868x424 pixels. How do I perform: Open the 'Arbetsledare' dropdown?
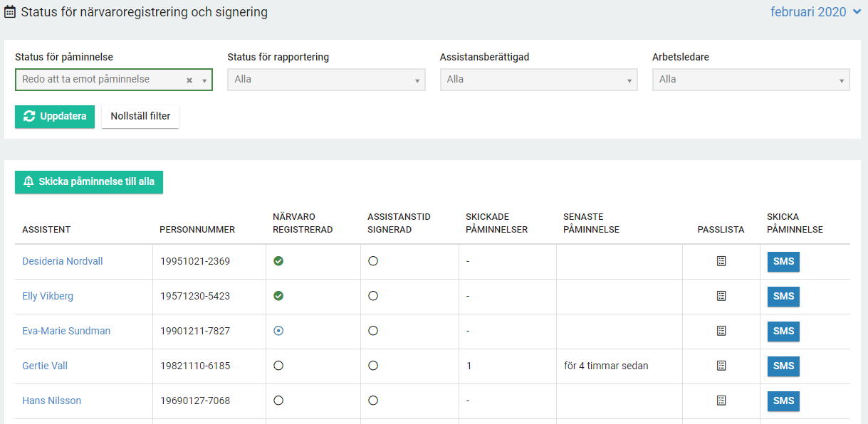tap(751, 80)
